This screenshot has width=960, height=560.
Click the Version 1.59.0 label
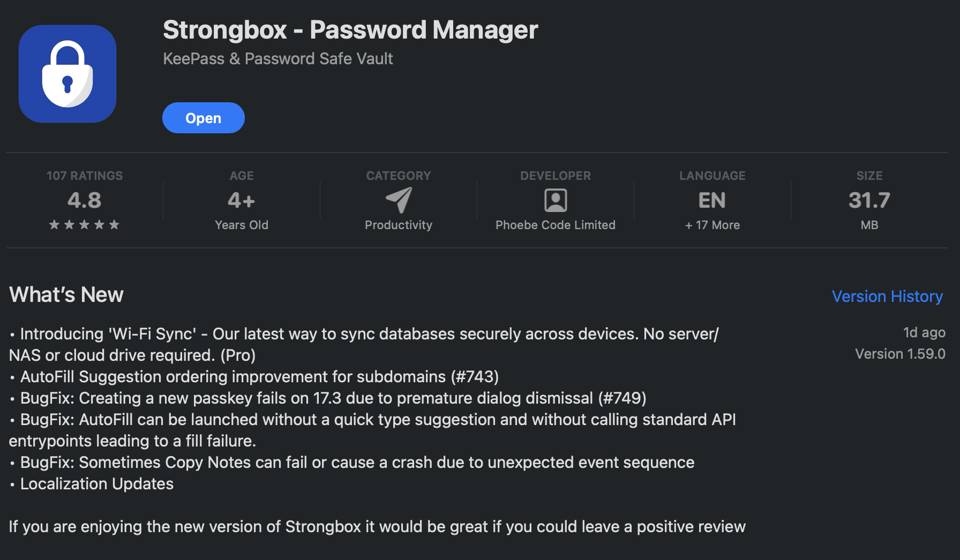point(899,354)
